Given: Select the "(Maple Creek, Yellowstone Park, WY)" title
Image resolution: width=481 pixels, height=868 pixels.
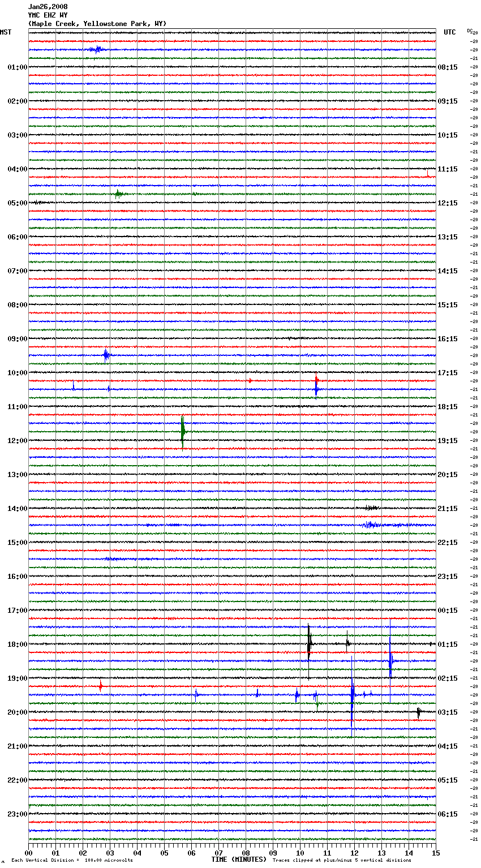Looking at the screenshot, I should pyautogui.click(x=97, y=24).
